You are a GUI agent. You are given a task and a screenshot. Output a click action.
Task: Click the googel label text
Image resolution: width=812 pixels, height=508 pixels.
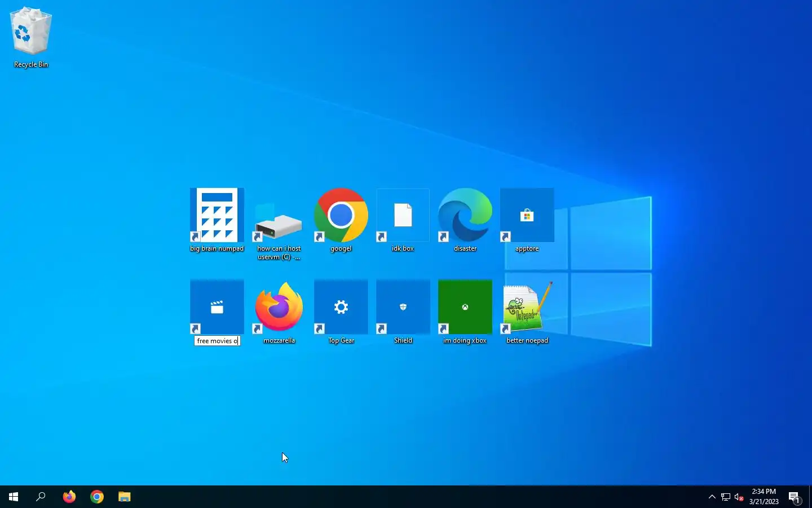tap(341, 248)
